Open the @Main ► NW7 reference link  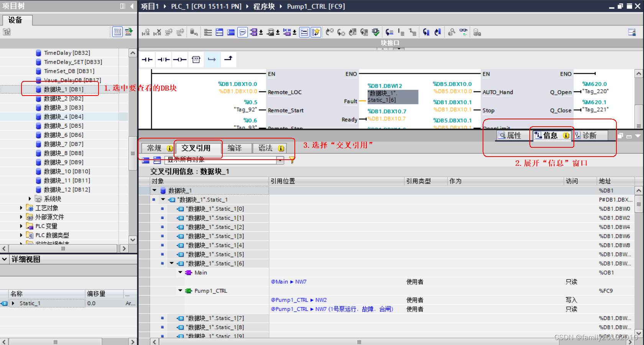[x=289, y=282]
